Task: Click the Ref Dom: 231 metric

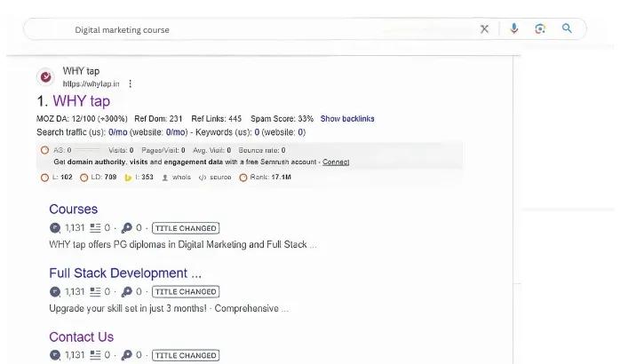Action: (x=158, y=119)
